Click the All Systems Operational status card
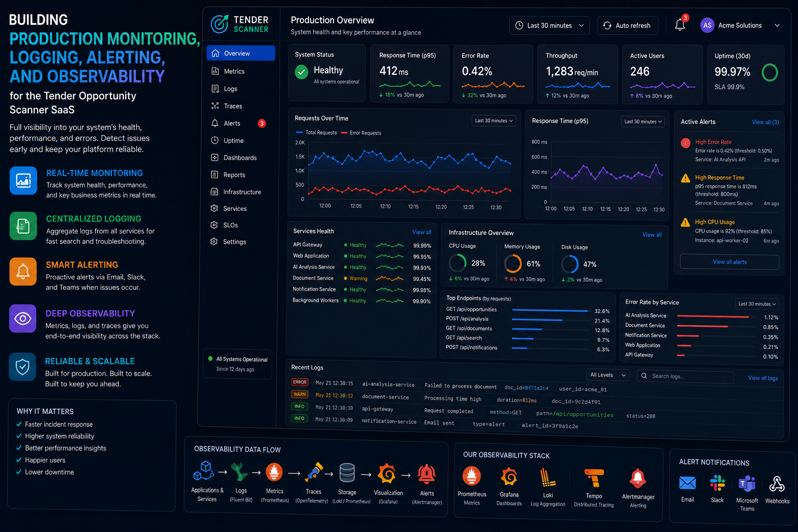The height and width of the screenshot is (532, 798). 237,364
